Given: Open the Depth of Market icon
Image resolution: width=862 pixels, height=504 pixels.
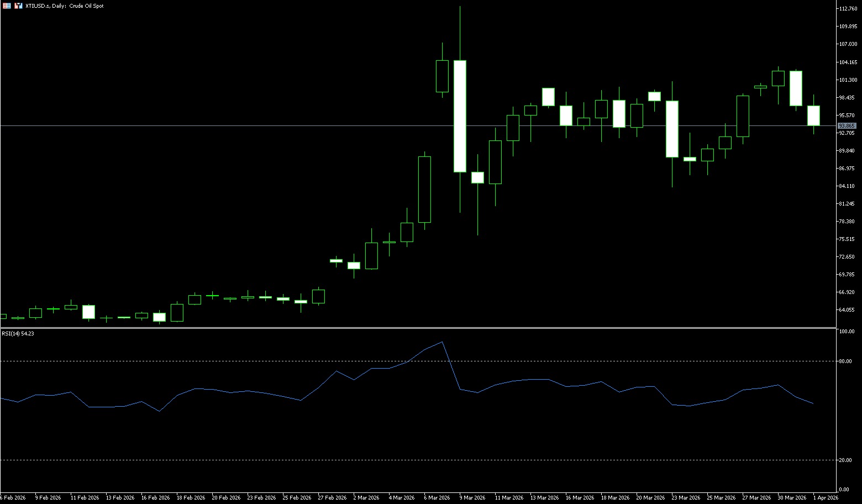Looking at the screenshot, I should click(18, 6).
